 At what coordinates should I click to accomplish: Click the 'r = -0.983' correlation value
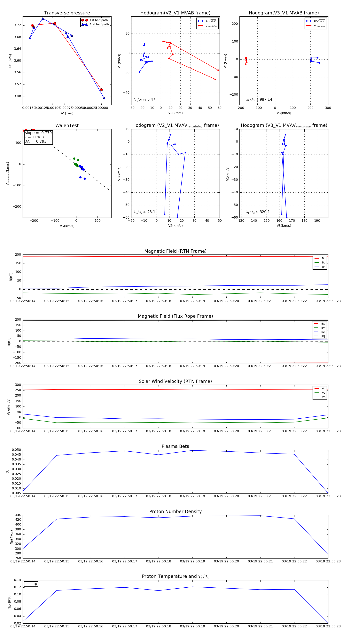click(35, 137)
